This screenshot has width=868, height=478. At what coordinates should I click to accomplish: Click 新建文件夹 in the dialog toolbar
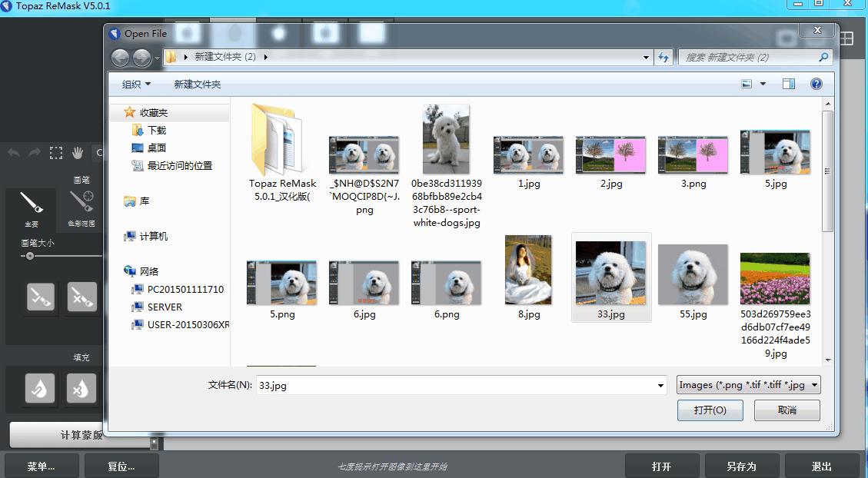pos(198,83)
